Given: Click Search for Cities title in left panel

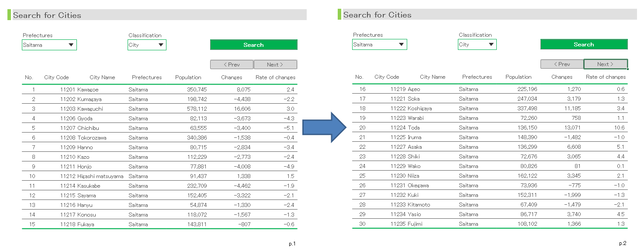Looking at the screenshot, I should pos(47,15).
